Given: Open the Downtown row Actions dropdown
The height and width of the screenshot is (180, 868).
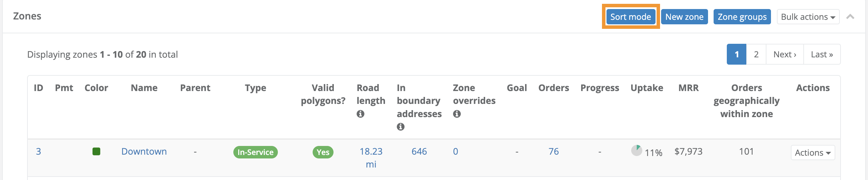Looking at the screenshot, I should pyautogui.click(x=813, y=153).
